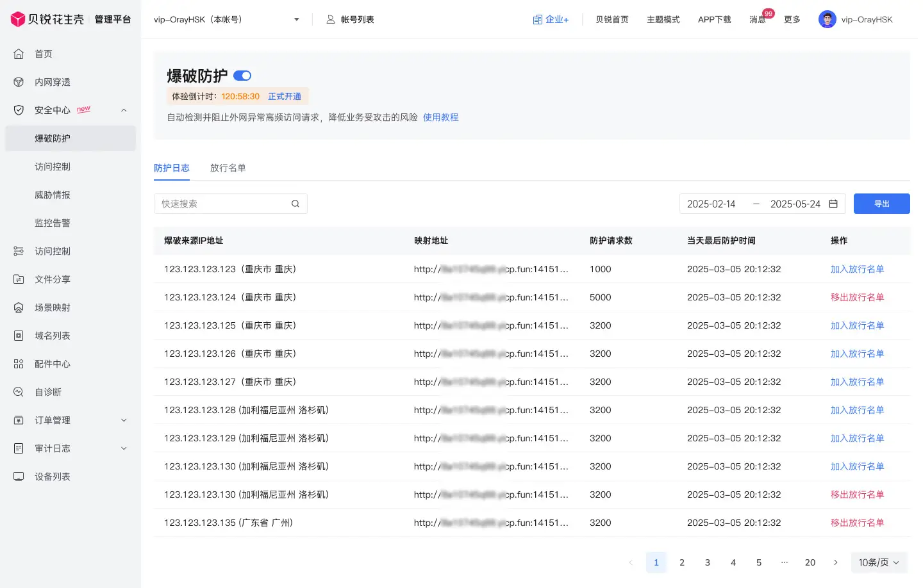Screen dimensions: 923x588
Task: Go to 域名列表 in the sidebar
Action: [x=53, y=335]
